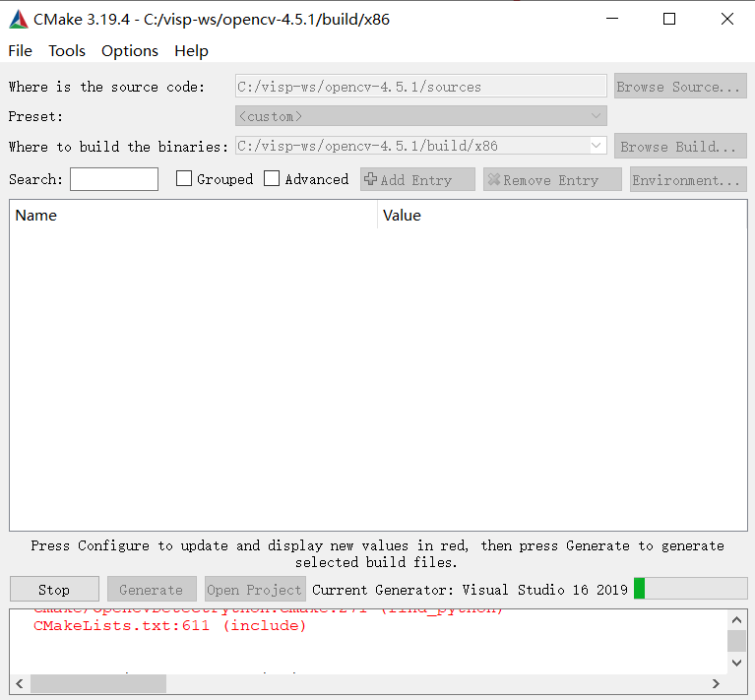Close the CMake window
Viewport: 755px width, 700px height.
pyautogui.click(x=727, y=20)
